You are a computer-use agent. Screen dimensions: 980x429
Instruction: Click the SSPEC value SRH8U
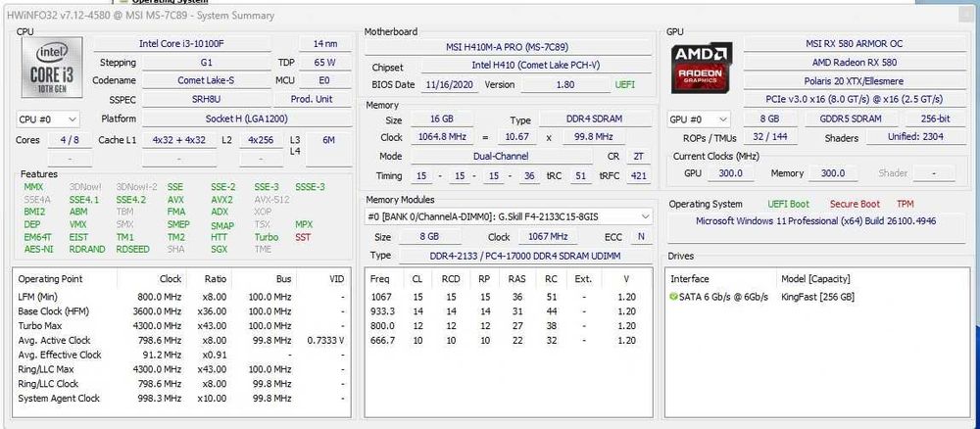tap(206, 99)
